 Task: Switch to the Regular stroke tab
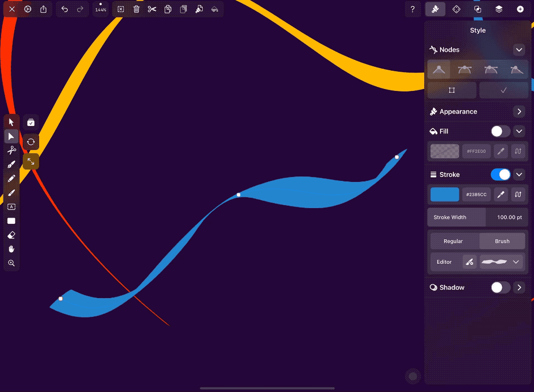point(453,241)
